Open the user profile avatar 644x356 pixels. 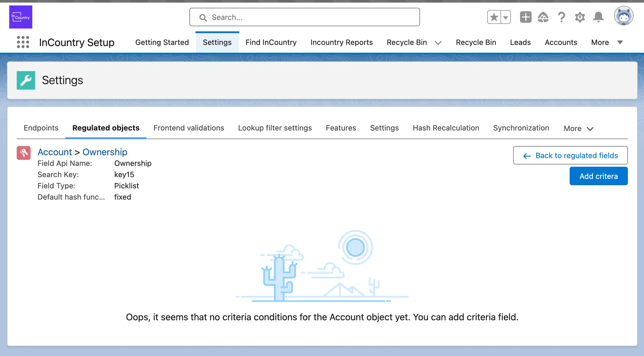pos(624,16)
